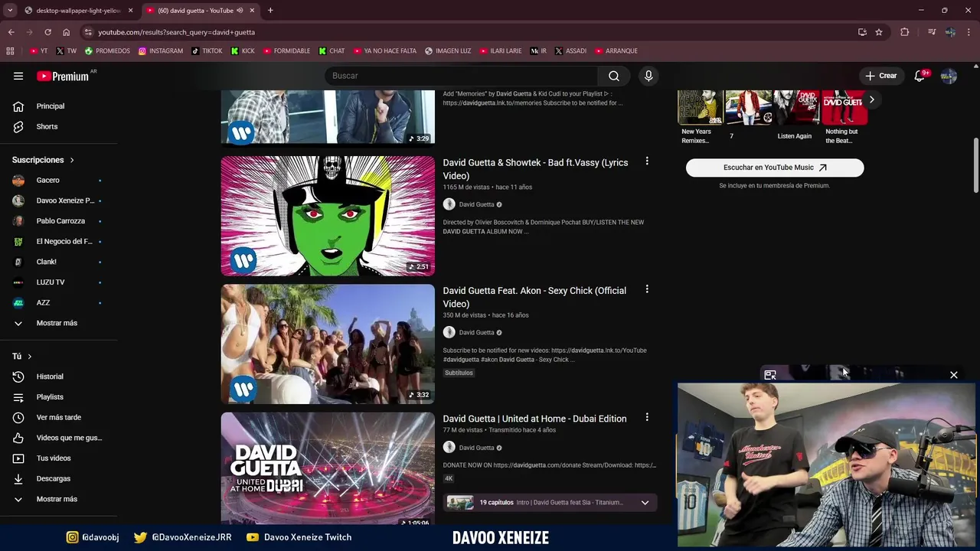Open the browser extensions puzzle icon
This screenshot has width=980, height=551.
pos(905,32)
